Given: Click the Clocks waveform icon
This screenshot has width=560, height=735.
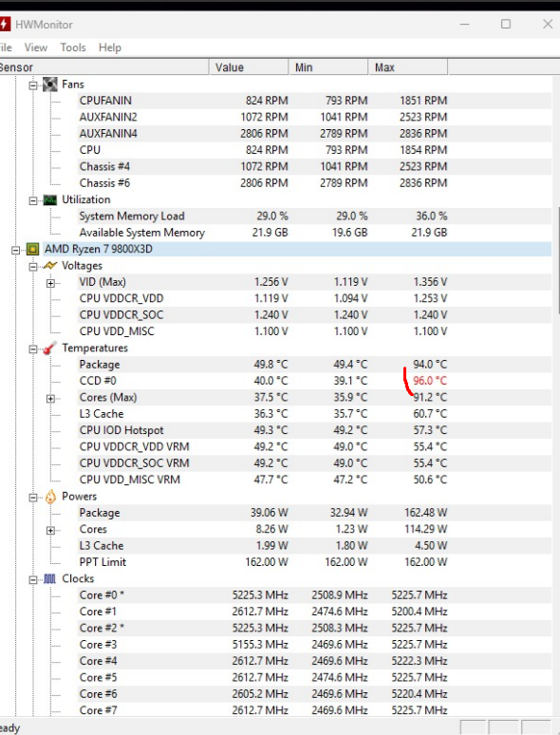Looking at the screenshot, I should [49, 579].
